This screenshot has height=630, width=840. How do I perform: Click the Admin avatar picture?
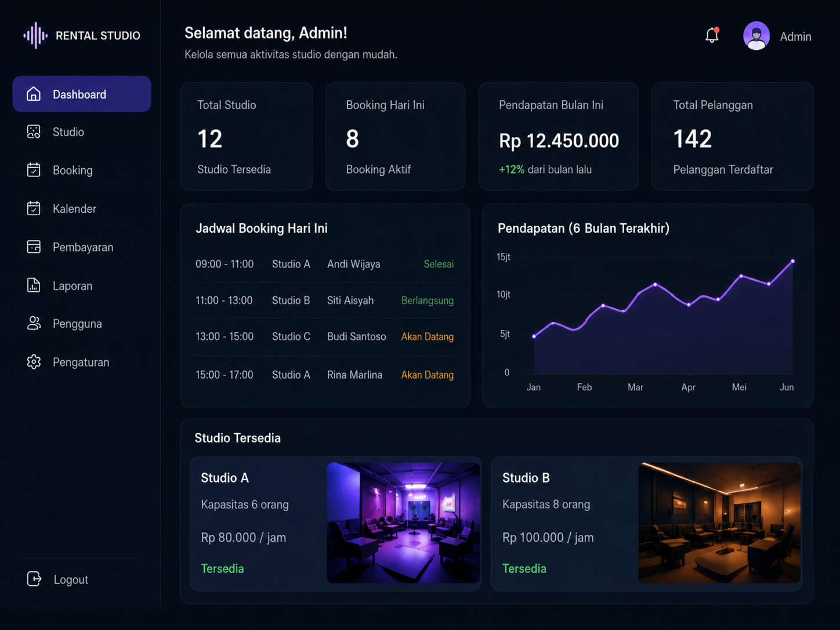coord(756,36)
